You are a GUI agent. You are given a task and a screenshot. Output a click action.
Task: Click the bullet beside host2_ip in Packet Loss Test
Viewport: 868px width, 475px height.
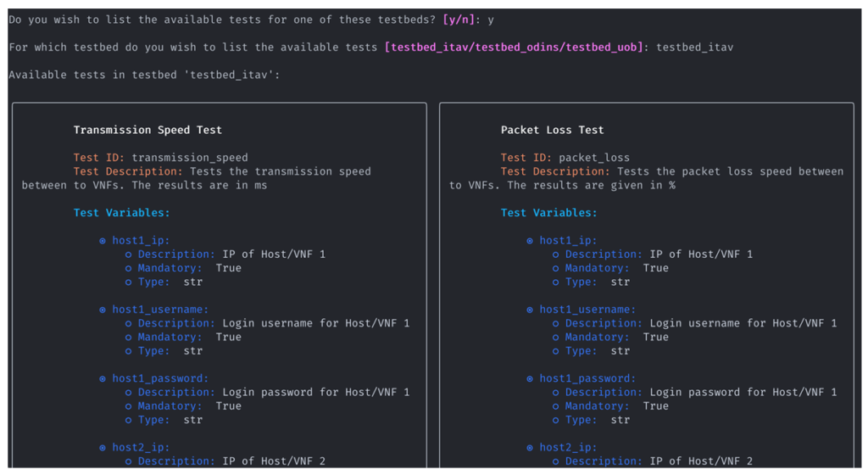click(x=530, y=448)
